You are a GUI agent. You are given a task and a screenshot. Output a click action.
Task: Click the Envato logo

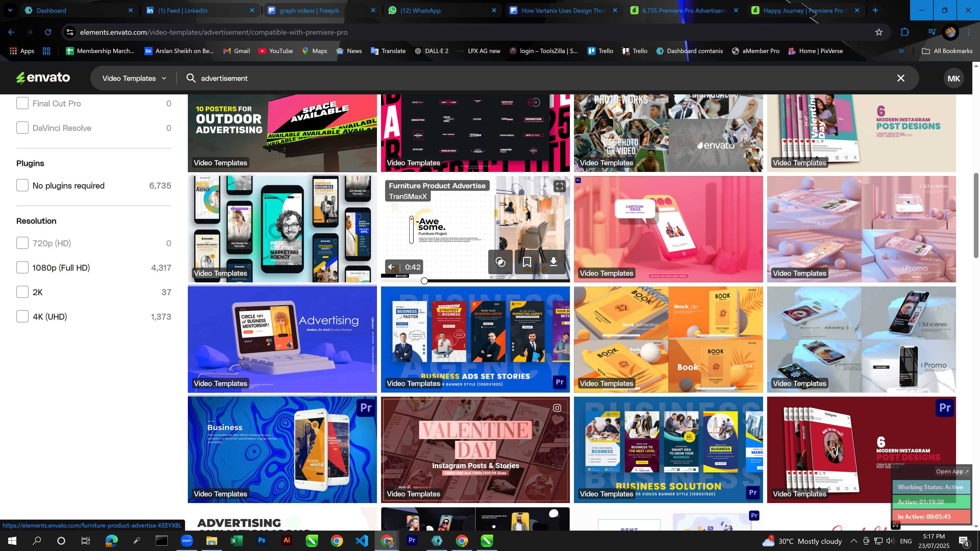(43, 78)
